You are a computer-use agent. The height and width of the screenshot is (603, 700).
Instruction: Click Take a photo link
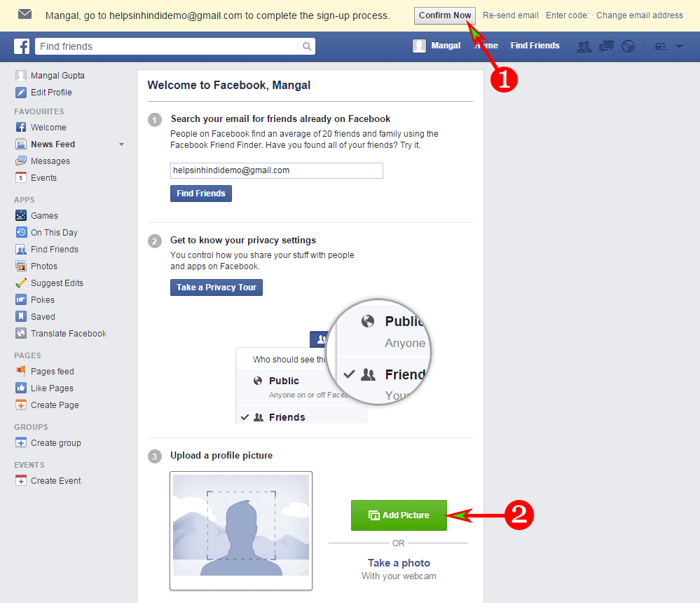[x=399, y=563]
